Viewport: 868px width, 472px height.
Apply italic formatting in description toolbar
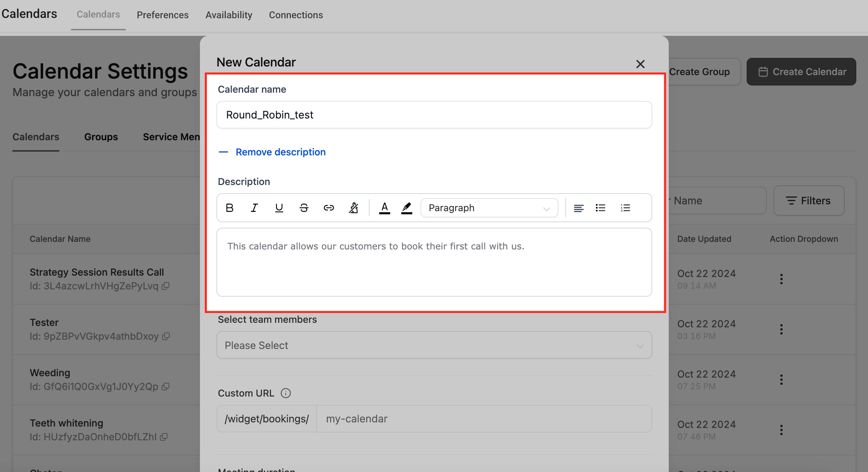[x=254, y=208]
